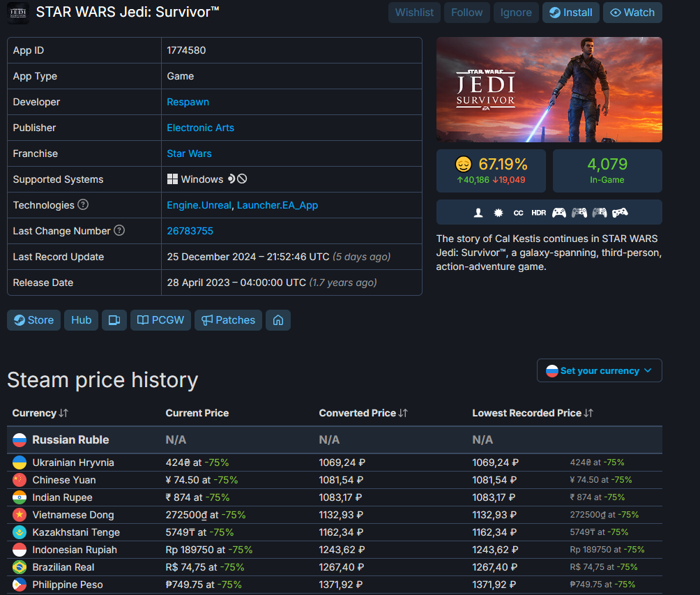Viewport: 700px width, 595px height.
Task: Click the Technologies help question icon
Action: 83,204
